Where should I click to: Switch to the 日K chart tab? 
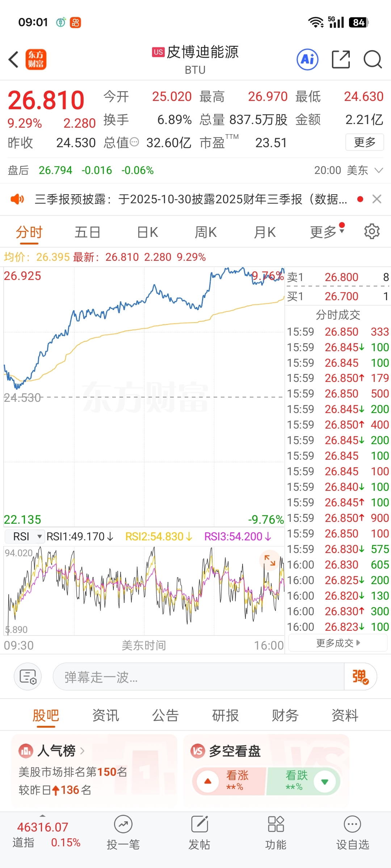(x=148, y=232)
